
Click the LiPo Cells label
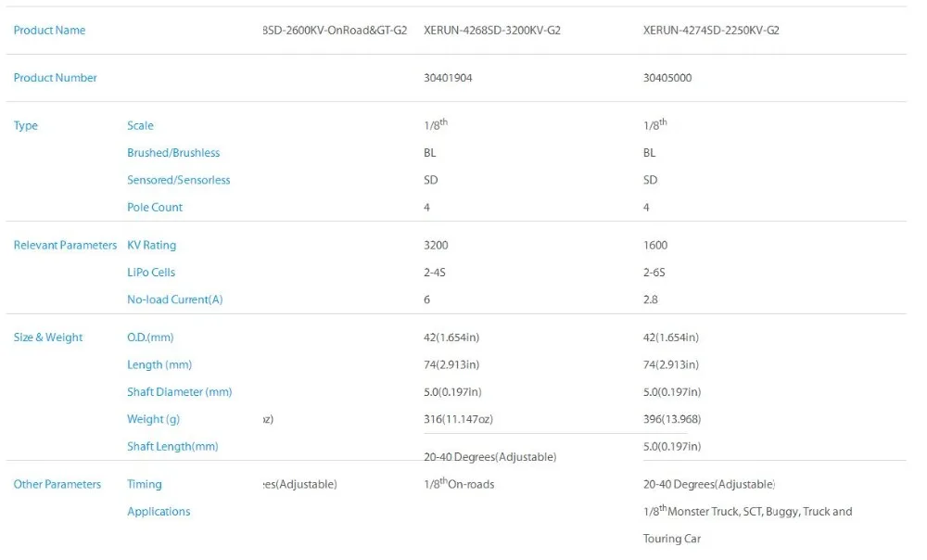click(x=151, y=272)
